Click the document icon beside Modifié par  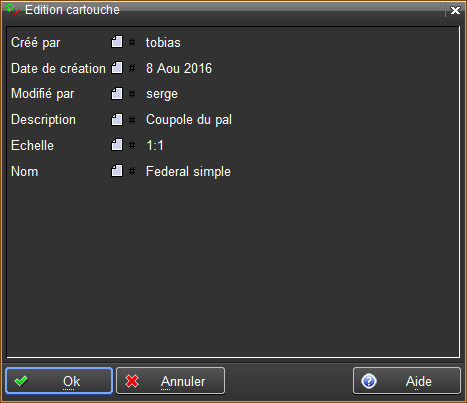point(117,94)
